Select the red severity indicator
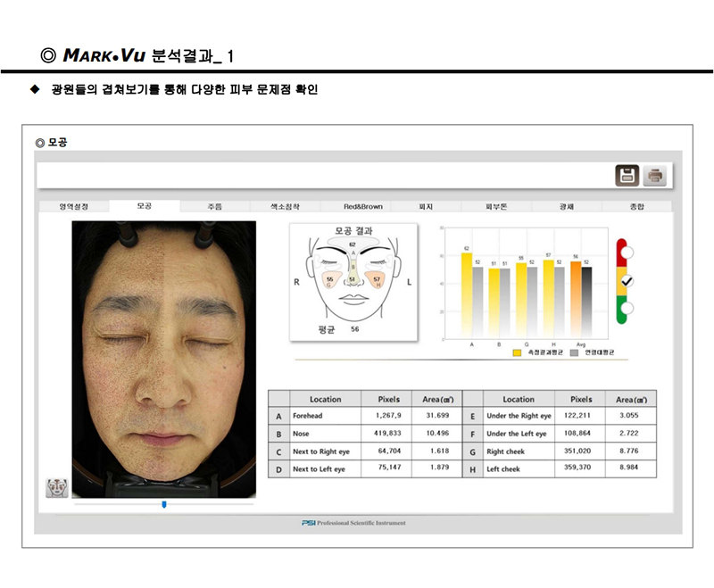This screenshot has height=588, width=714. [x=629, y=253]
